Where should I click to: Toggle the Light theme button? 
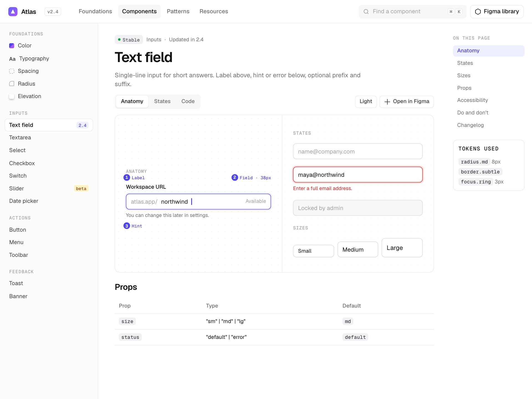tap(366, 101)
